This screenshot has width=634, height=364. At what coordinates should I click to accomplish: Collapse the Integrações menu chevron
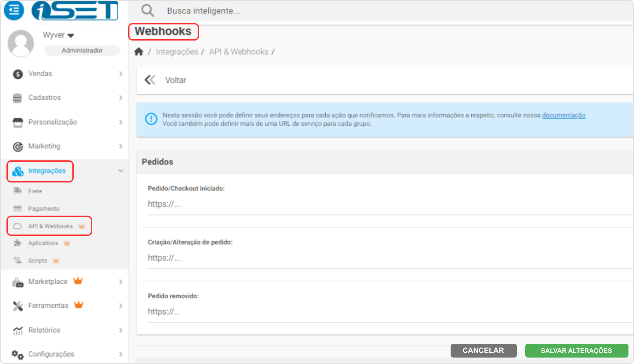[121, 171]
